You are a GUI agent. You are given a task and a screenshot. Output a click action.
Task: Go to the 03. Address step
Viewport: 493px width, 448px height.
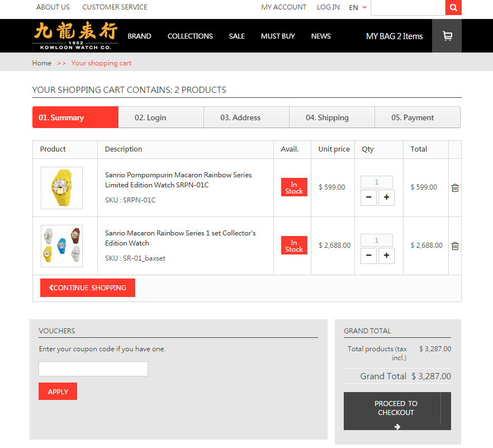246,117
